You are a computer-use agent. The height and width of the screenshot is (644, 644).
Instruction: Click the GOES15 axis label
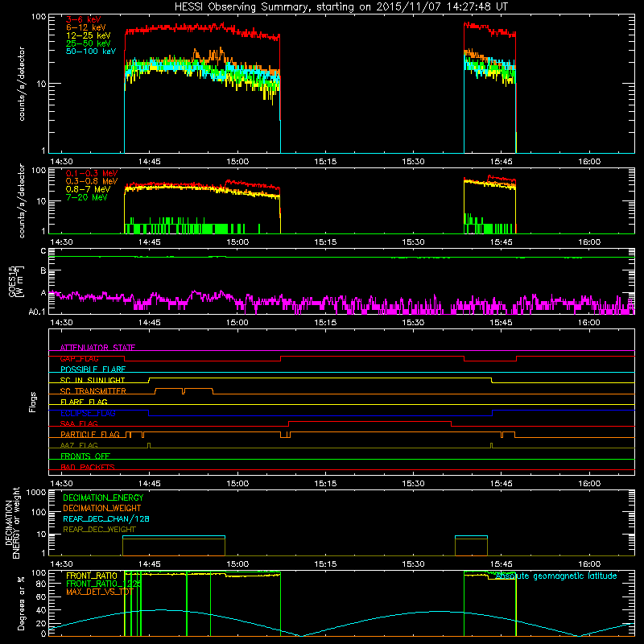click(x=16, y=281)
